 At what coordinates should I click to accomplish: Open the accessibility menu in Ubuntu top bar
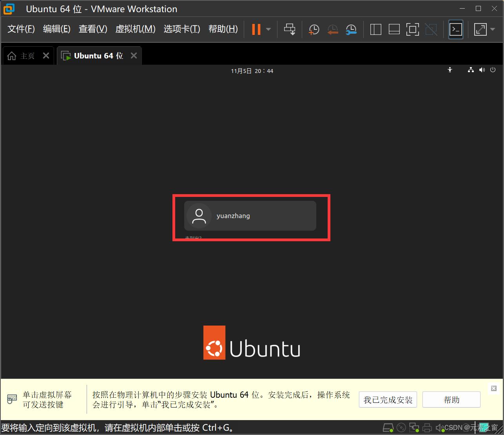coord(450,70)
